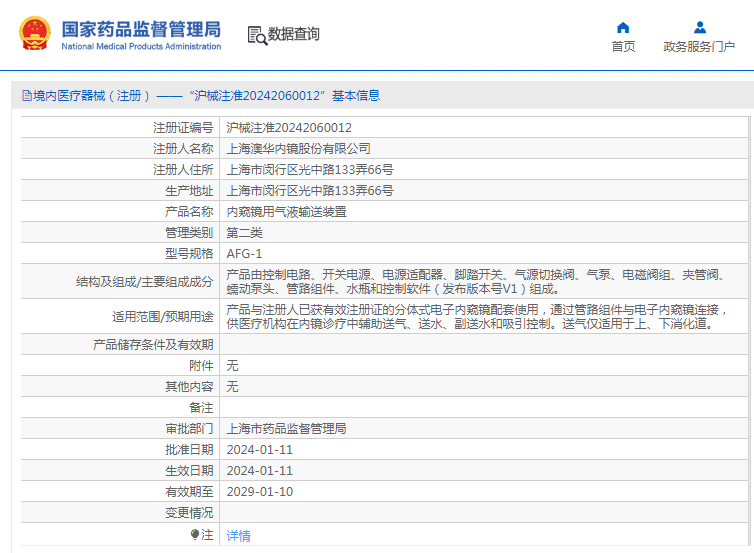Image resolution: width=754 pixels, height=553 pixels.
Task: Click the document icon before 境内医疗器械
Action: 27,96
